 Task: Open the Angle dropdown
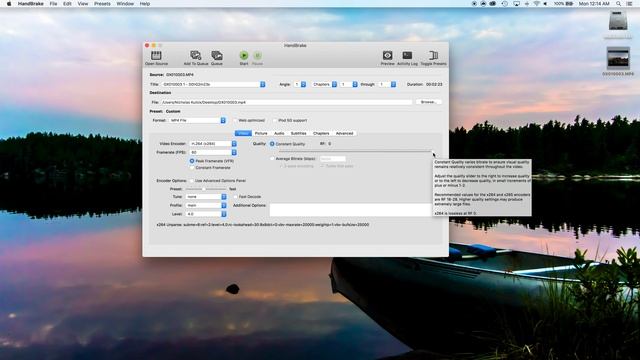(300, 84)
